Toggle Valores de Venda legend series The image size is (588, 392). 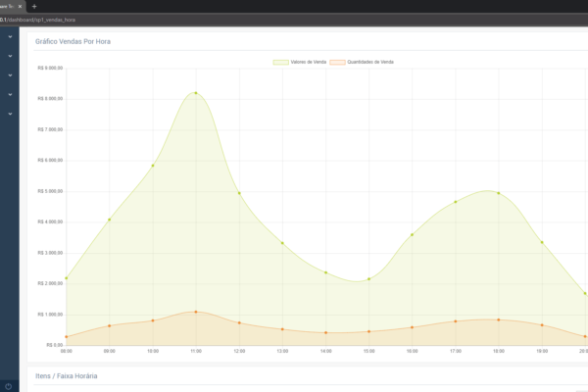(x=300, y=62)
